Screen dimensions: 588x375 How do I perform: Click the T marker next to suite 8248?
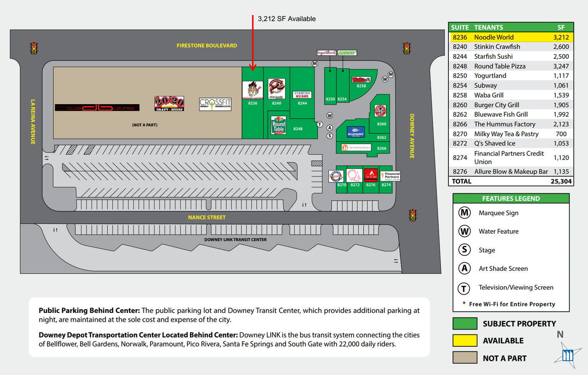pyautogui.click(x=320, y=124)
